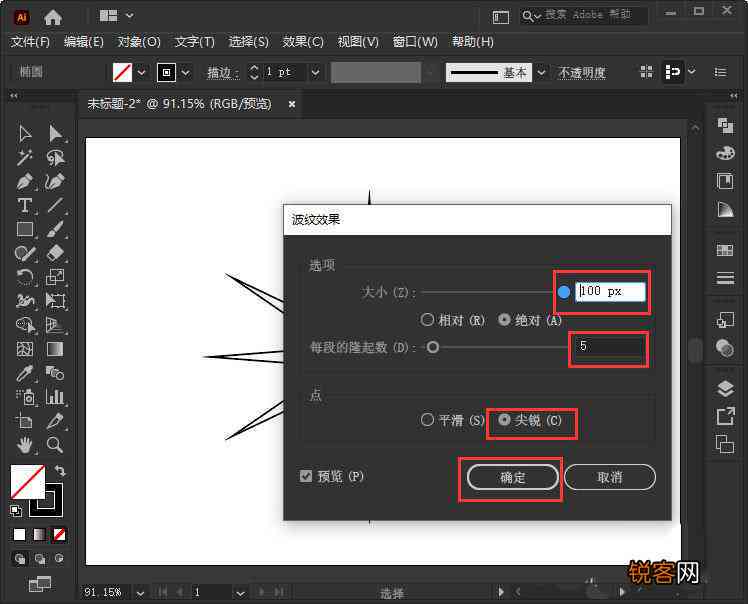Image resolution: width=748 pixels, height=604 pixels.
Task: Open the zoom level dropdown
Action: 140,593
